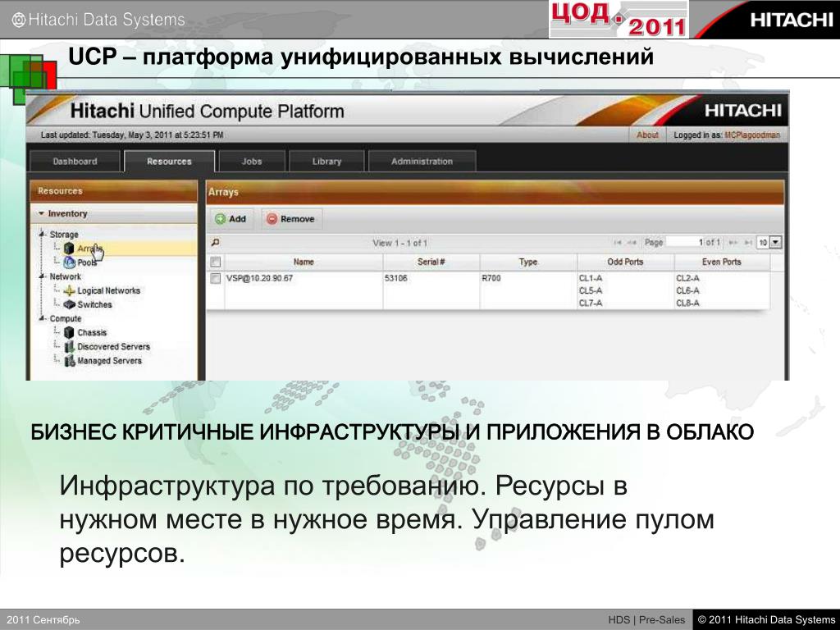
Task: Click the Managed Servers icon
Action: tap(69, 361)
